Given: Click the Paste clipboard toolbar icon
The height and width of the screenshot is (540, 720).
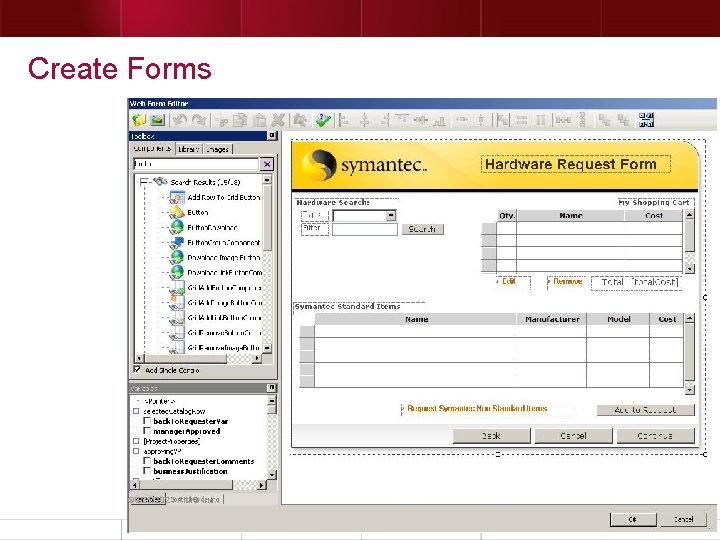Looking at the screenshot, I should click(259, 120).
